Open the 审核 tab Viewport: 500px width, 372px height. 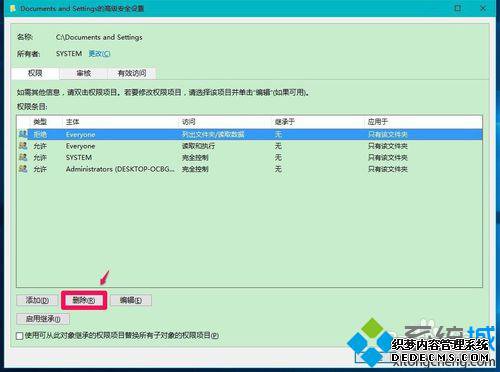[x=83, y=73]
